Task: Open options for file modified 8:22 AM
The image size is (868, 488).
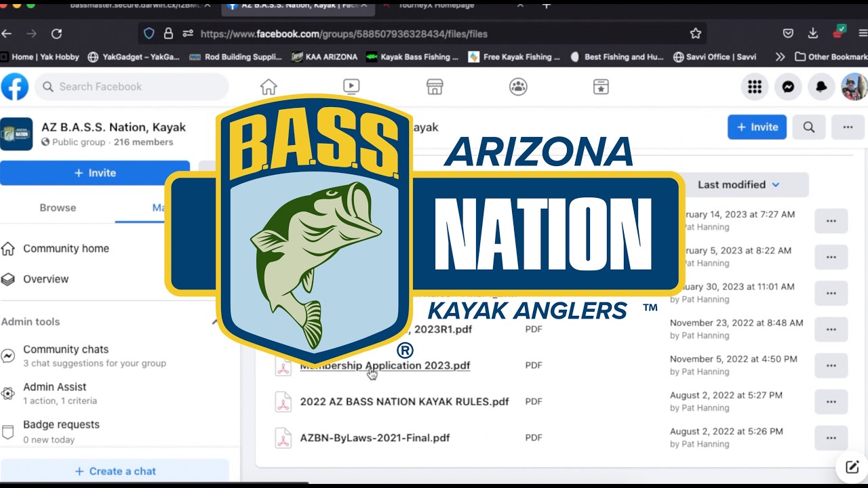Action: (831, 257)
